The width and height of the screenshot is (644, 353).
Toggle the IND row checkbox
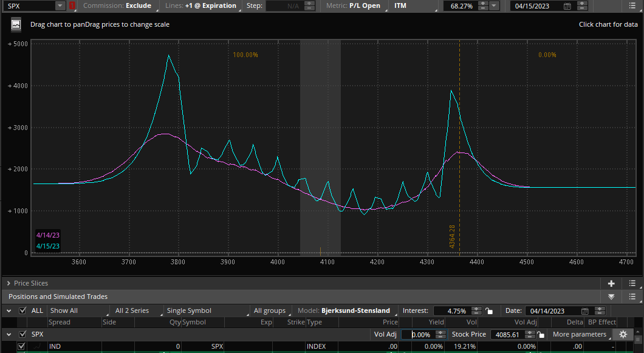pyautogui.click(x=21, y=346)
